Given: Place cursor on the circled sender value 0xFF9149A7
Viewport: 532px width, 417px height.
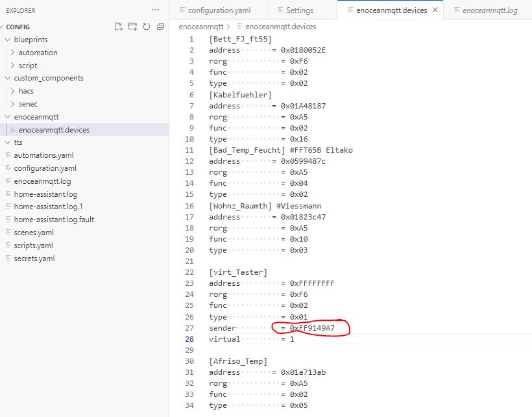Looking at the screenshot, I should coord(312,328).
